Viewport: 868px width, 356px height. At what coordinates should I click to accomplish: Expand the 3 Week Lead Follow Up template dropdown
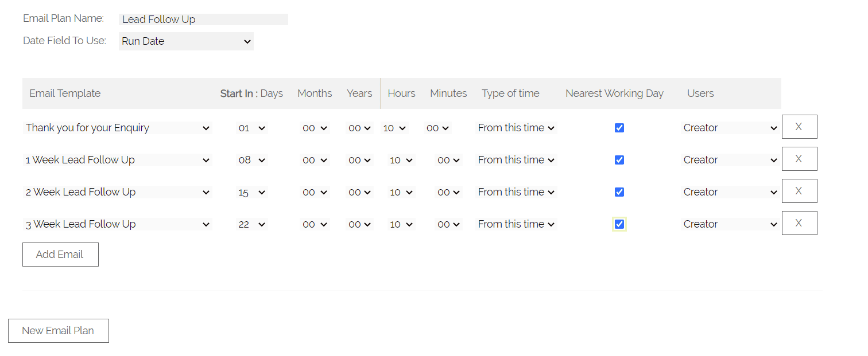tap(118, 224)
